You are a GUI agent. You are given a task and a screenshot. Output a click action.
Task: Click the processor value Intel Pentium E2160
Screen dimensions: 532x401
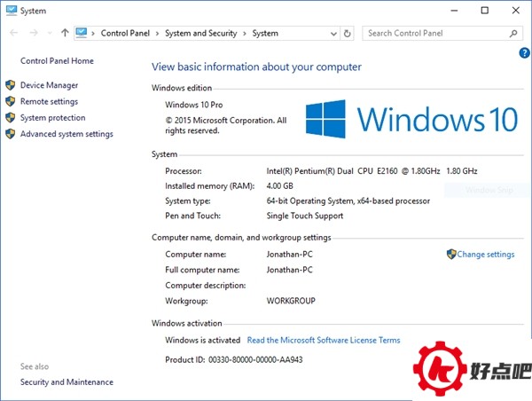click(x=372, y=171)
